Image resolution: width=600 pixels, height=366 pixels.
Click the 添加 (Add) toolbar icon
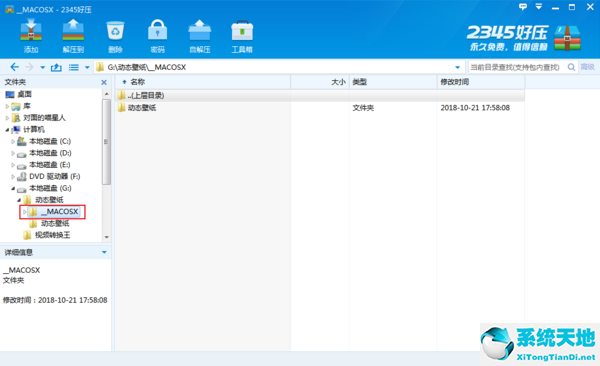coord(31,36)
